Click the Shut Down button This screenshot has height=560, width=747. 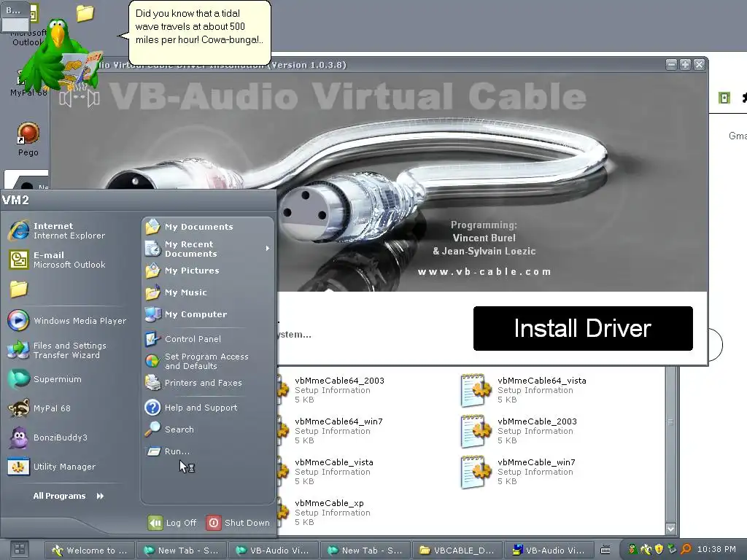[x=239, y=522]
